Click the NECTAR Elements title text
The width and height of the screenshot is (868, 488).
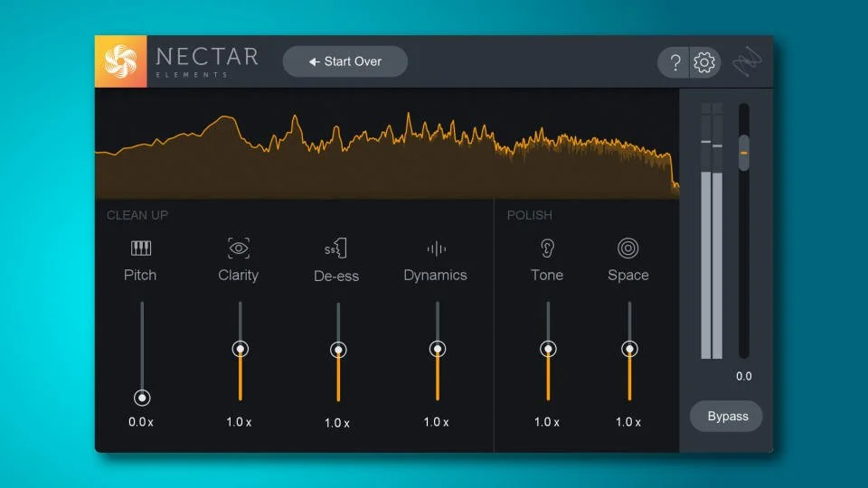(x=207, y=62)
